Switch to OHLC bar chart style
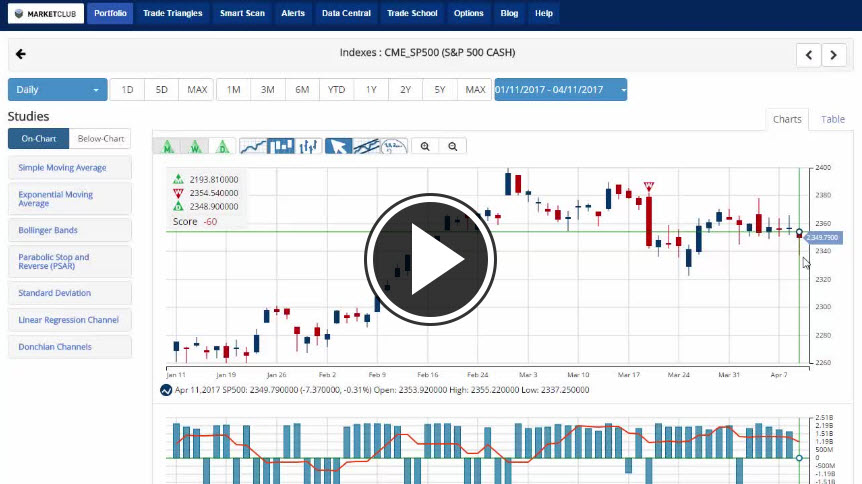The height and width of the screenshot is (484, 862). 310,146
